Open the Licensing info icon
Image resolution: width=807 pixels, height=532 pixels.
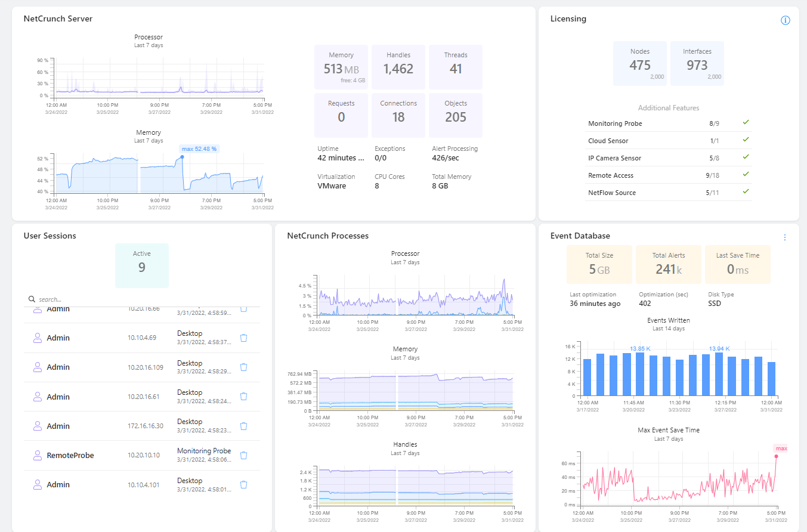(x=786, y=20)
